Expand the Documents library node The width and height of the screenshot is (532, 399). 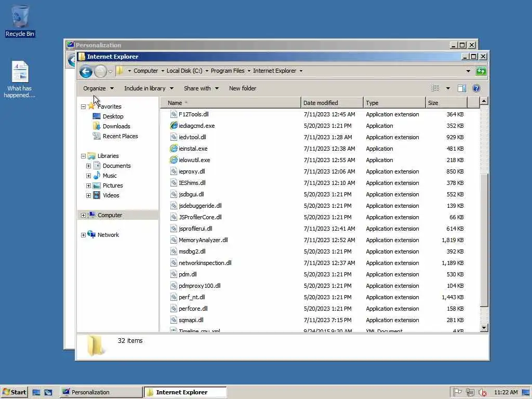click(x=88, y=166)
